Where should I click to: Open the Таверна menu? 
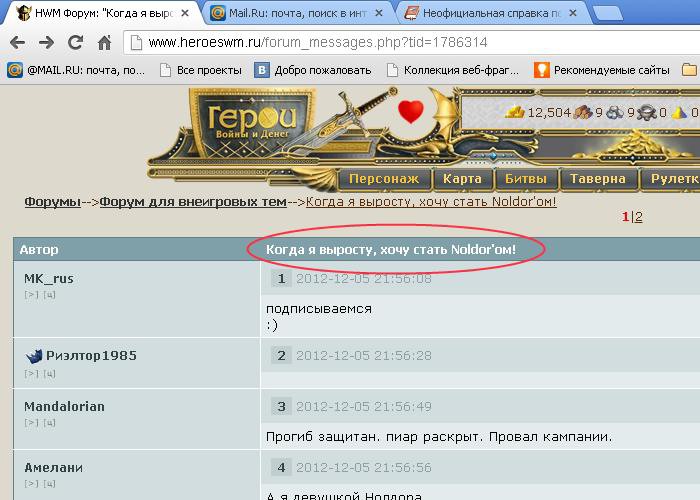pyautogui.click(x=597, y=179)
